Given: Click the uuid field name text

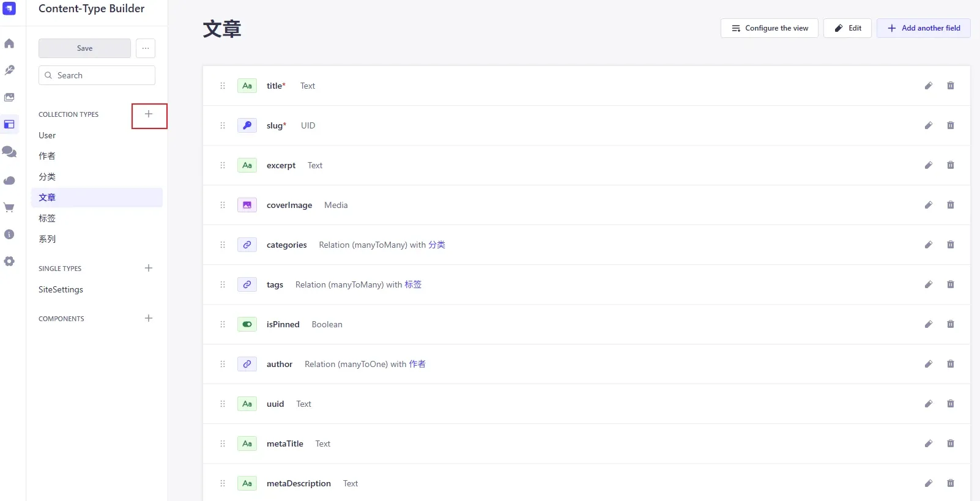Looking at the screenshot, I should [x=275, y=404].
